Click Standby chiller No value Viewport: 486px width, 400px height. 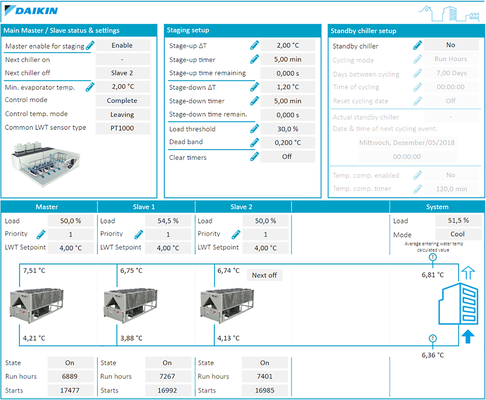pos(451,45)
